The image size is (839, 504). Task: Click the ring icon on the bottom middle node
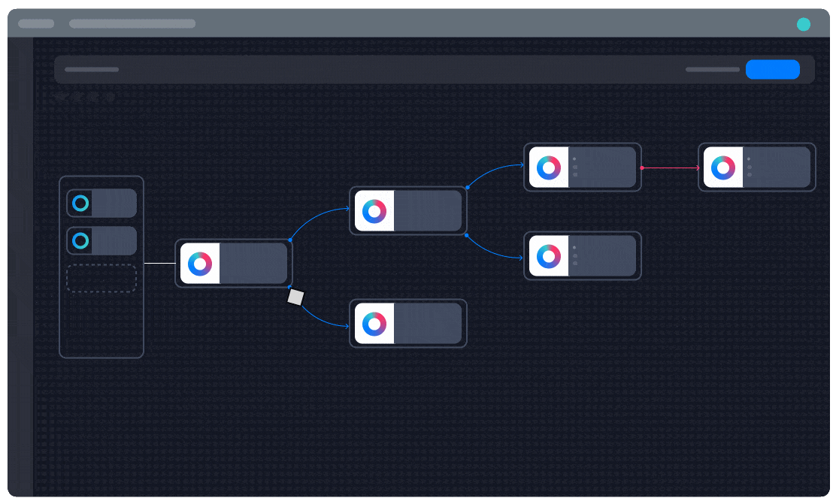click(374, 324)
